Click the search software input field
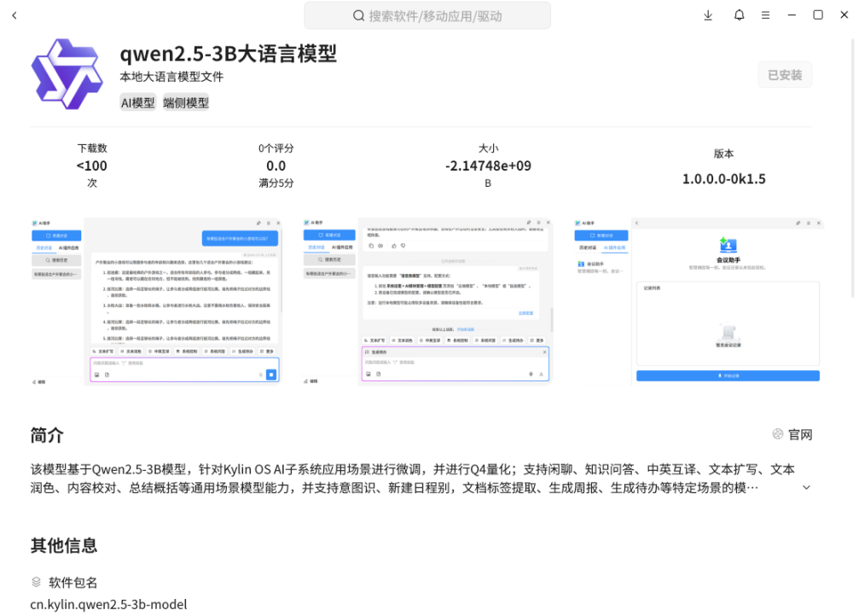Image resolution: width=859 pixels, height=616 pixels. 427,16
